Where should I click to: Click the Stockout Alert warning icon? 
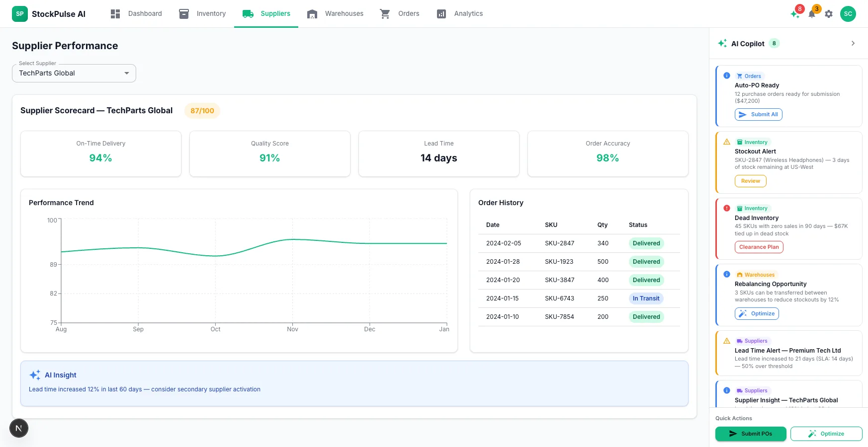(727, 142)
